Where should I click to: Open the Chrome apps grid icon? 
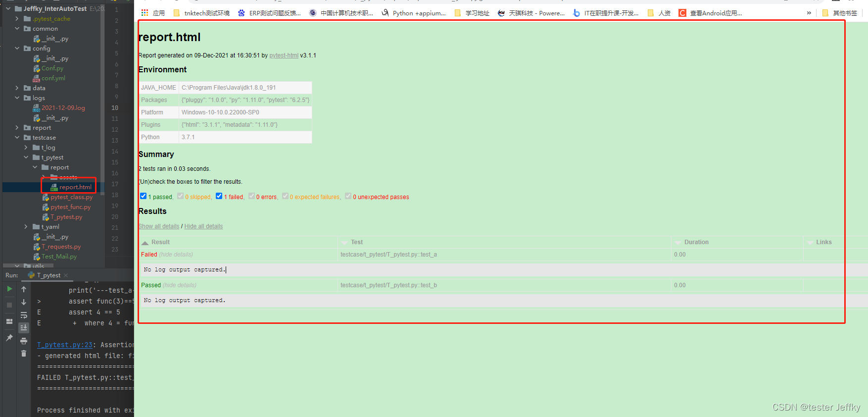[x=145, y=13]
